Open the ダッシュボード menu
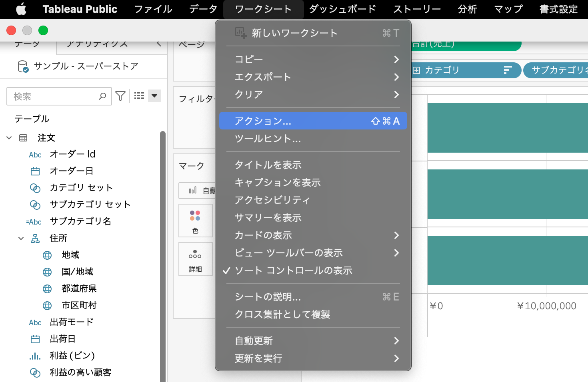 coord(342,9)
